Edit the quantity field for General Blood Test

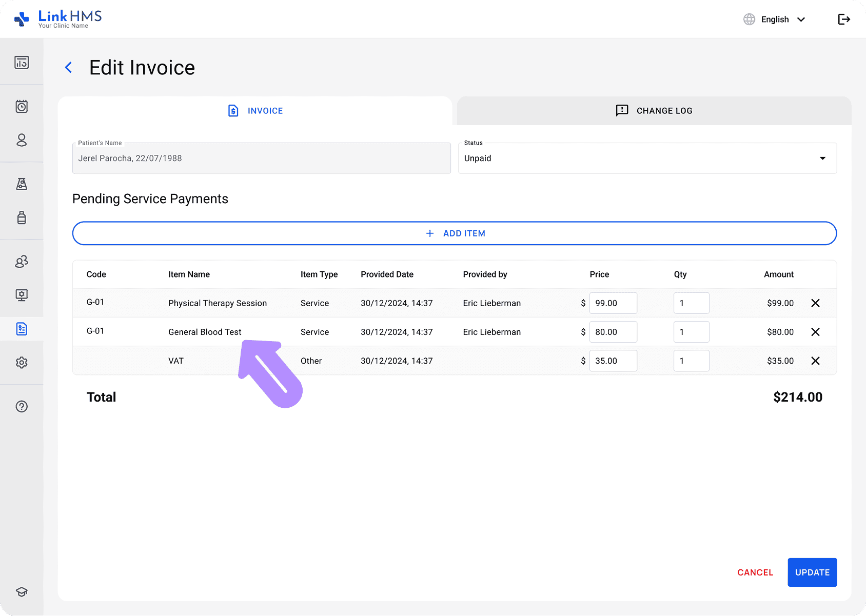click(x=691, y=332)
